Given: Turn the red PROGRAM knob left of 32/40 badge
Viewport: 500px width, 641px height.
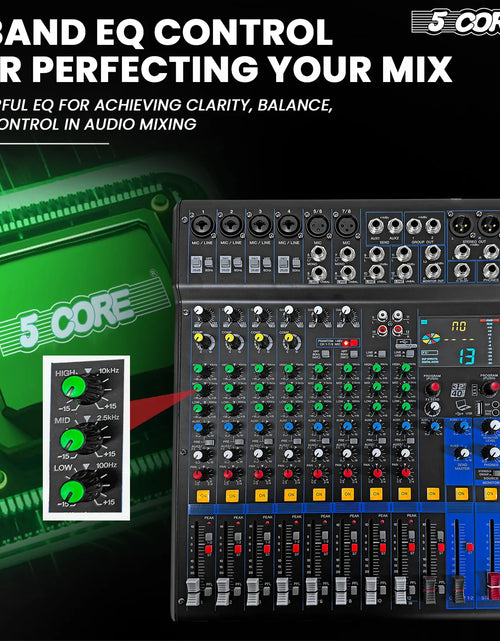Looking at the screenshot, I should (x=433, y=387).
